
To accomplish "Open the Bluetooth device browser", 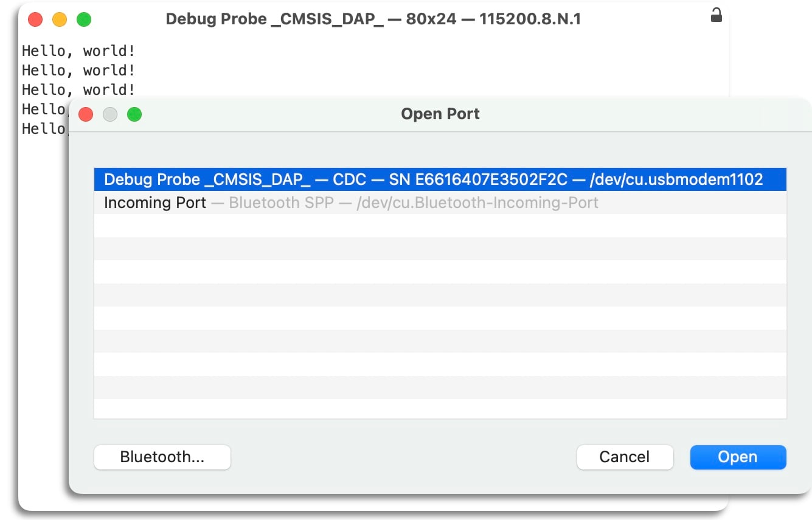I will (x=162, y=457).
